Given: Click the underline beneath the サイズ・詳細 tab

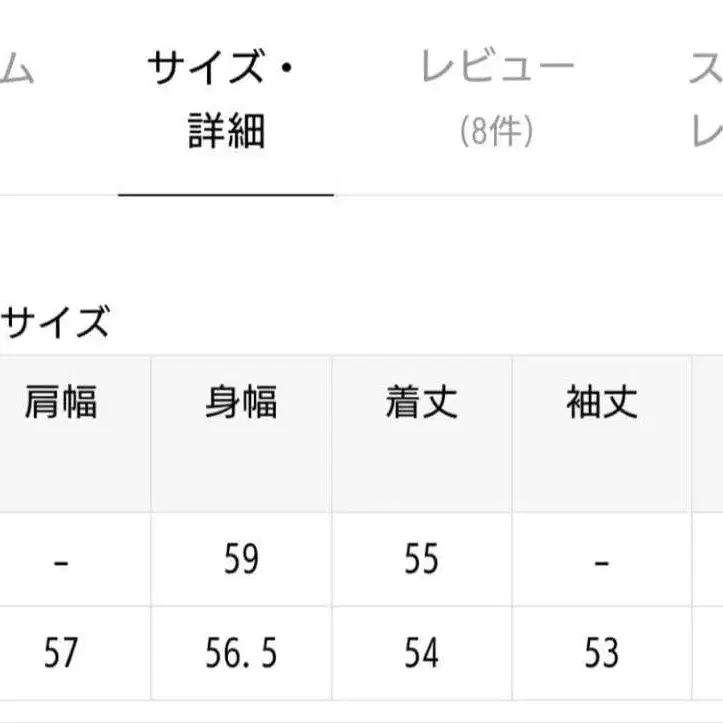Looking at the screenshot, I should 226,194.
